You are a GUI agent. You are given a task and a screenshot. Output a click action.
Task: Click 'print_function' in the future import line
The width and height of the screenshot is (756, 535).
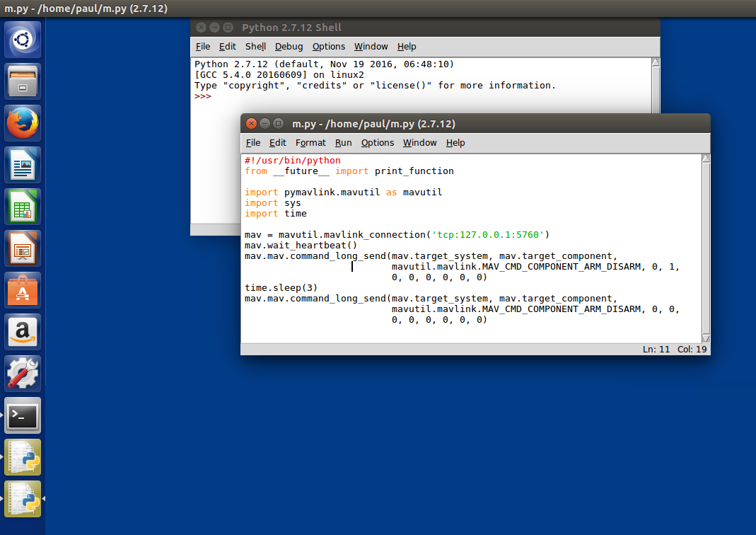pyautogui.click(x=414, y=171)
